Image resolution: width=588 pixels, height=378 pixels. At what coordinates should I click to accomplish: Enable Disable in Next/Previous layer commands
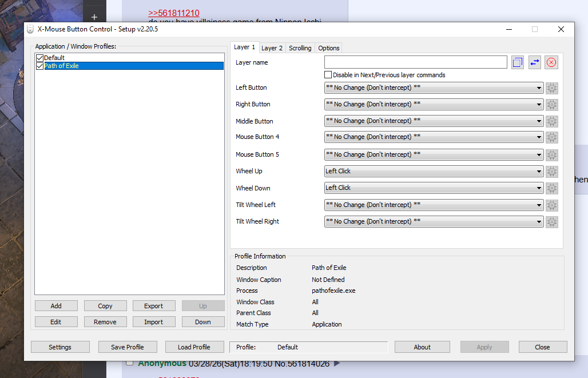[328, 74]
